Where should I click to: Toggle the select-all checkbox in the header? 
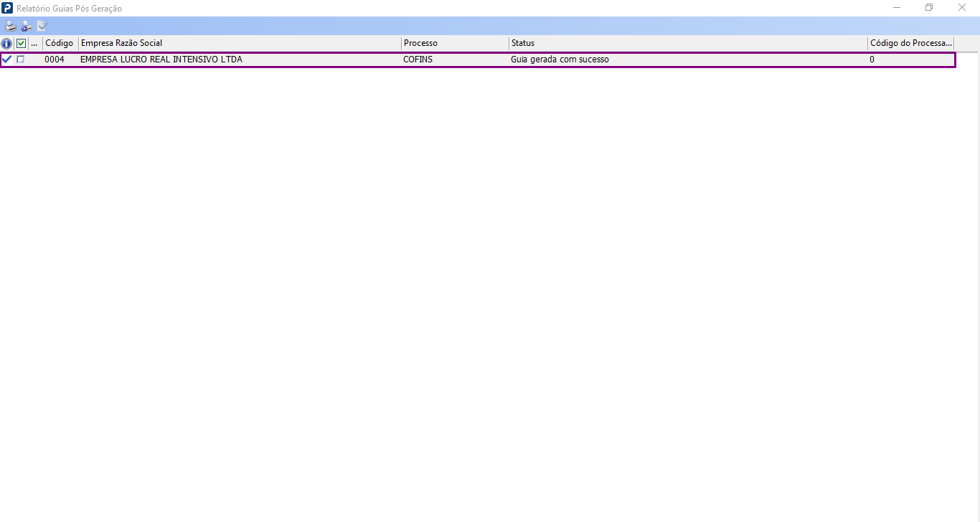click(x=21, y=44)
